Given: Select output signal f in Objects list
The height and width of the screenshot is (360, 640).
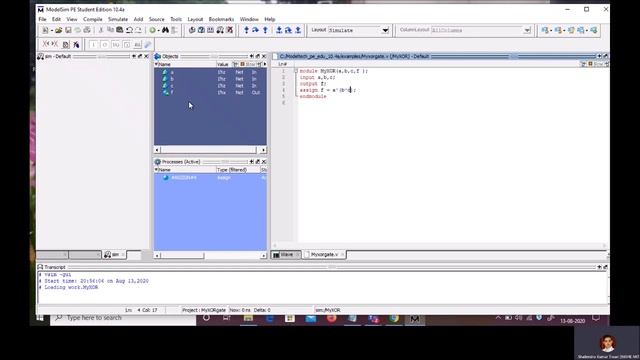Looking at the screenshot, I should 210,93.
